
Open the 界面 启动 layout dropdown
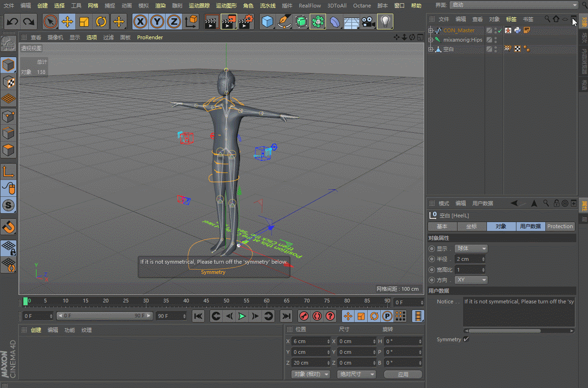pyautogui.click(x=514, y=5)
